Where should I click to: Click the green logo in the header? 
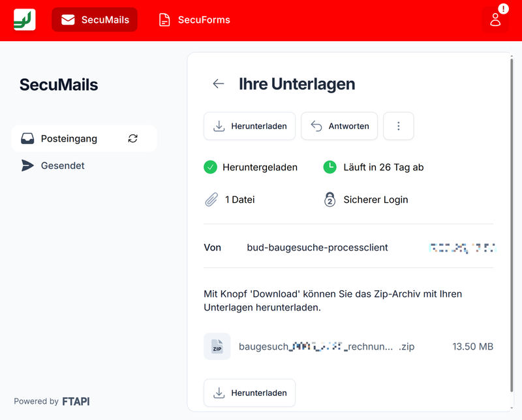click(x=25, y=20)
